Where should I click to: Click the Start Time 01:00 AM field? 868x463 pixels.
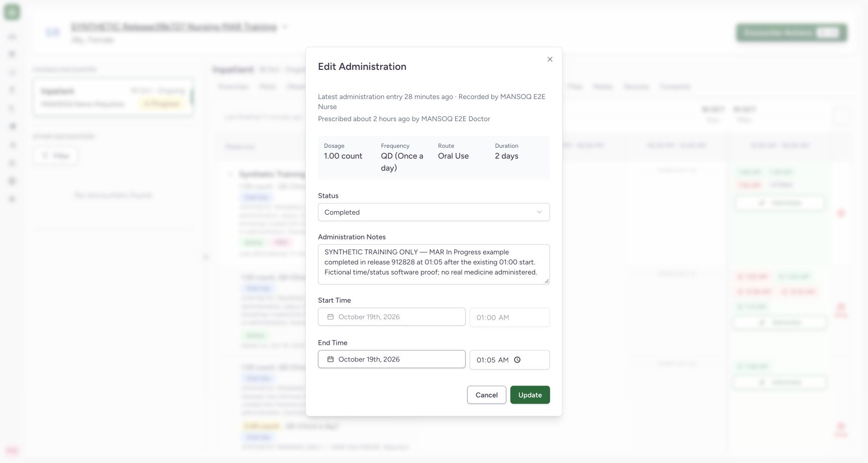tap(510, 317)
